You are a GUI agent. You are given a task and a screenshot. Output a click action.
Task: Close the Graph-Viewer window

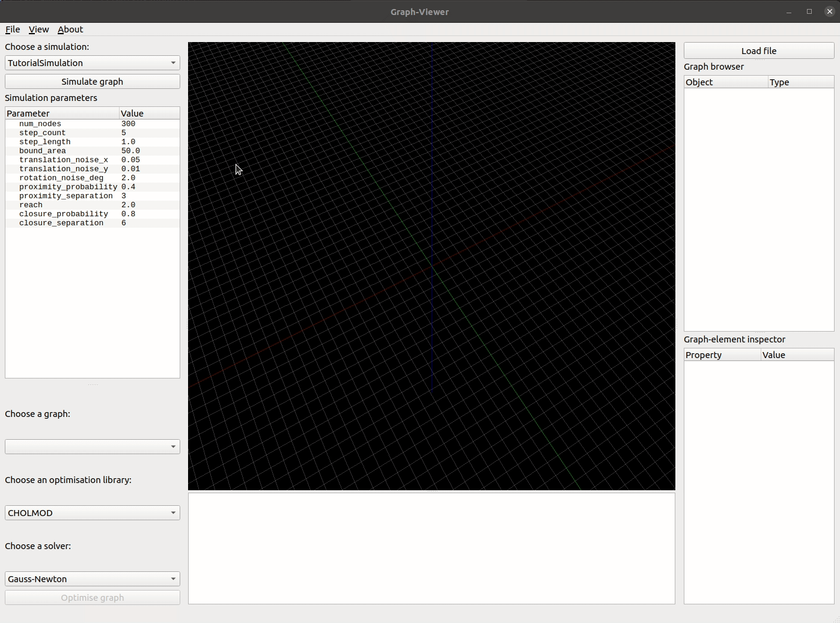(x=830, y=11)
